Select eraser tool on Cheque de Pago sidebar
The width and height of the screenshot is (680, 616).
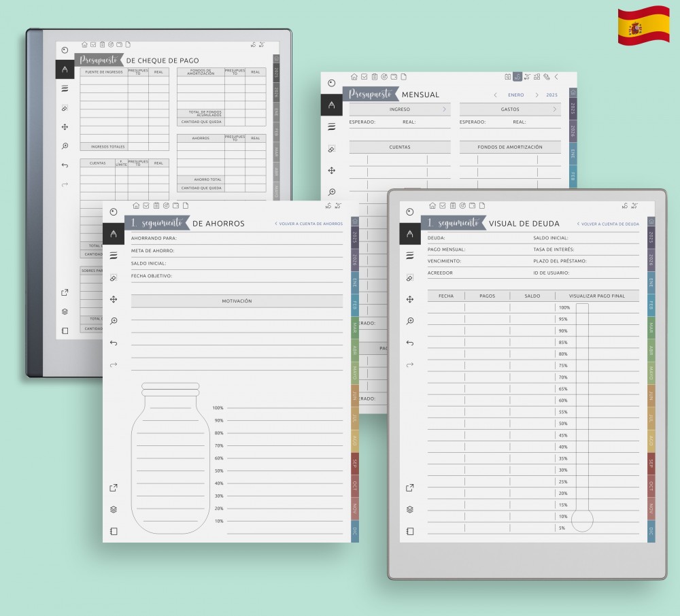tap(65, 108)
